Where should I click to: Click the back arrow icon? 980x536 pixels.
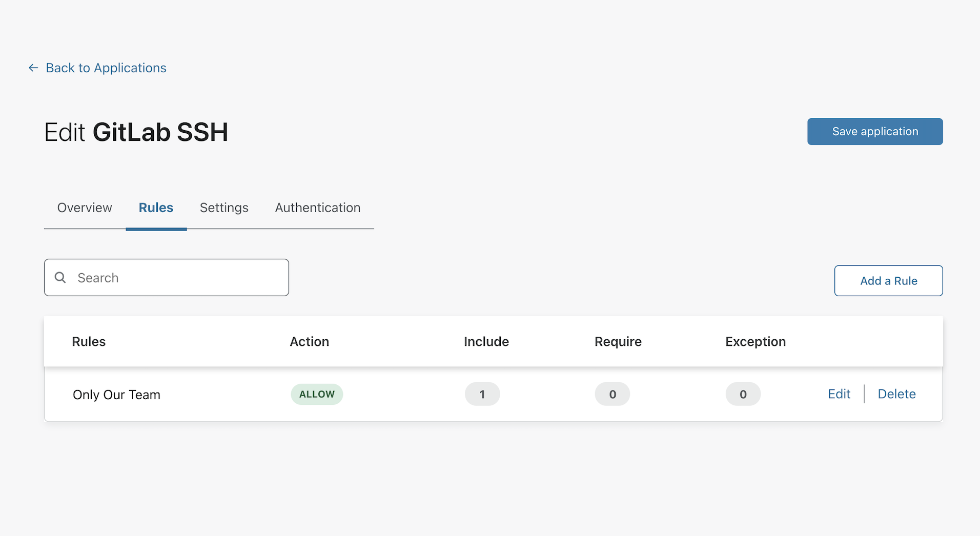(x=33, y=68)
